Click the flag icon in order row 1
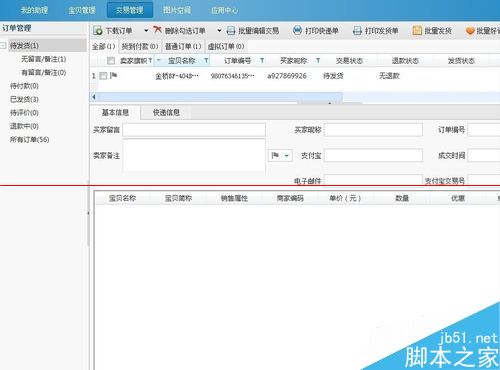 pos(113,76)
